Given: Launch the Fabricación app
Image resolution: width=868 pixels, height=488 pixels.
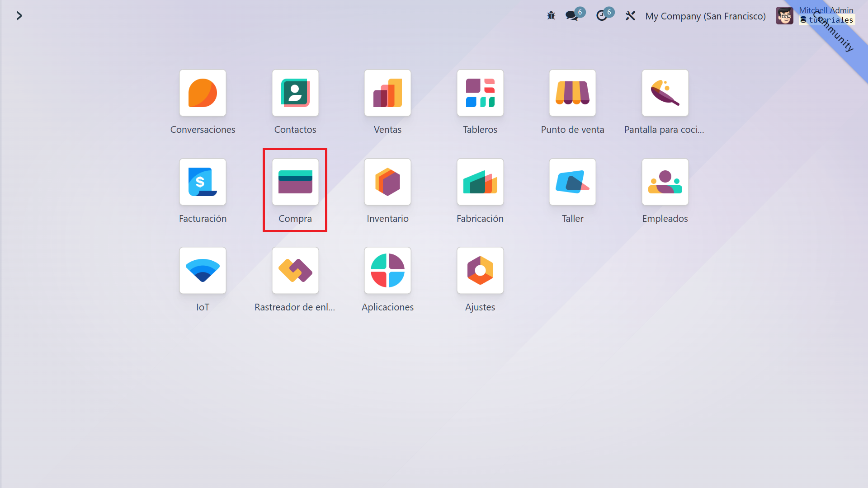Looking at the screenshot, I should (x=480, y=182).
